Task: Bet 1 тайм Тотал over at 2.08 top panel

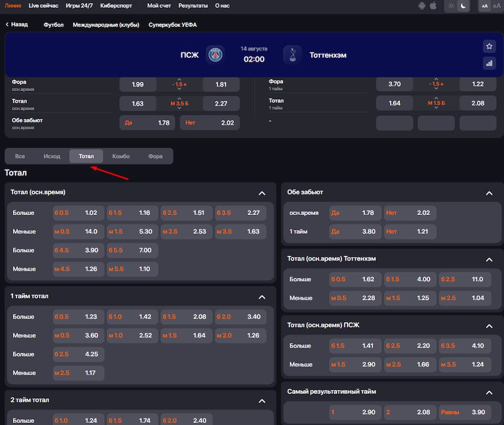Action: pos(478,103)
